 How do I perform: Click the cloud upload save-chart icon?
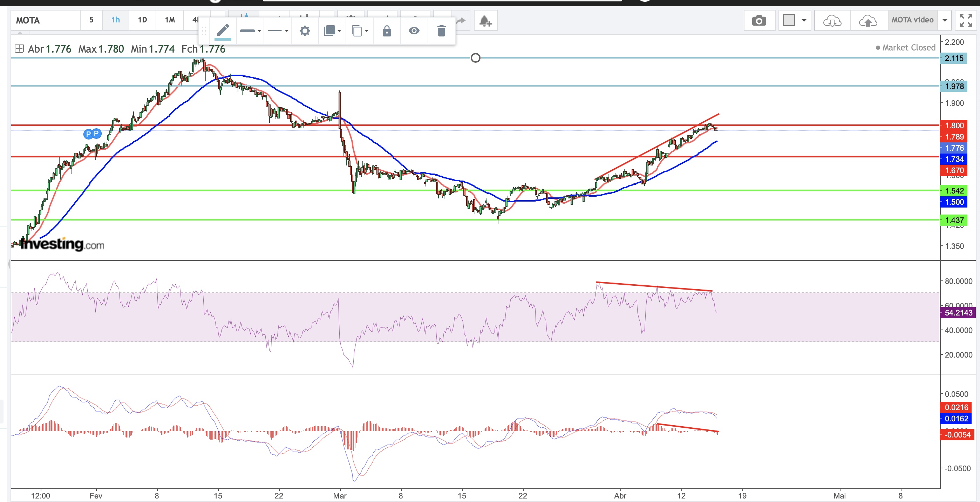[x=868, y=21]
